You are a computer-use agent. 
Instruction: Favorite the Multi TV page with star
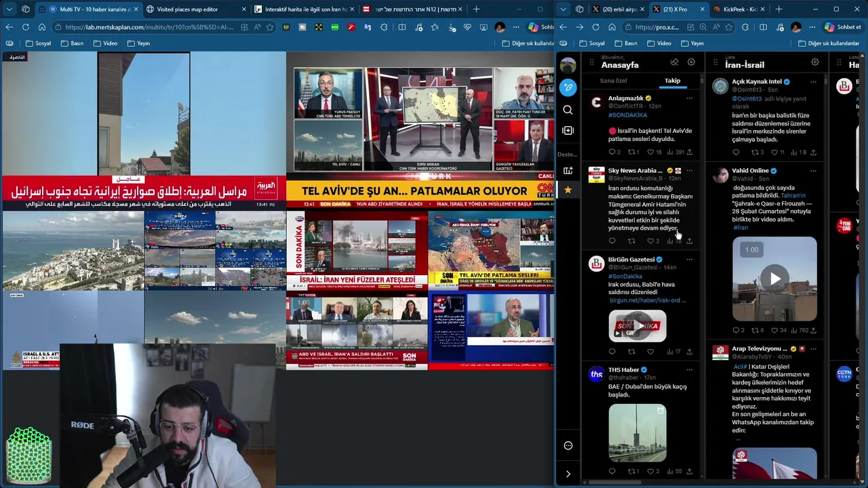click(270, 27)
